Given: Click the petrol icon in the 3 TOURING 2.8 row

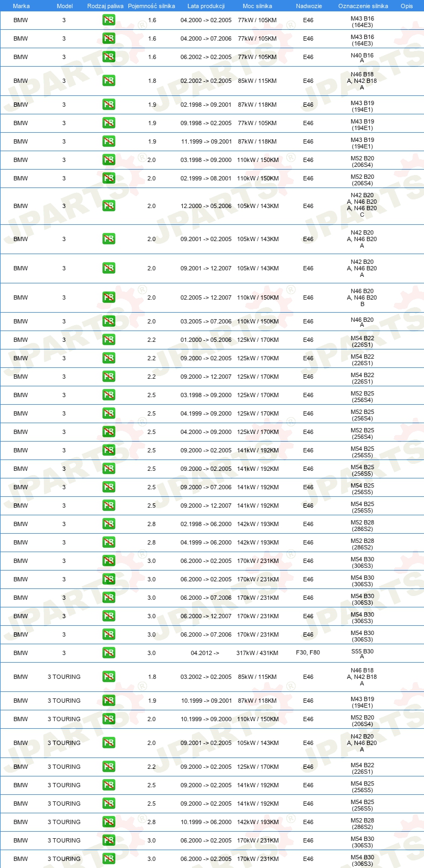Looking at the screenshot, I should point(108,822).
